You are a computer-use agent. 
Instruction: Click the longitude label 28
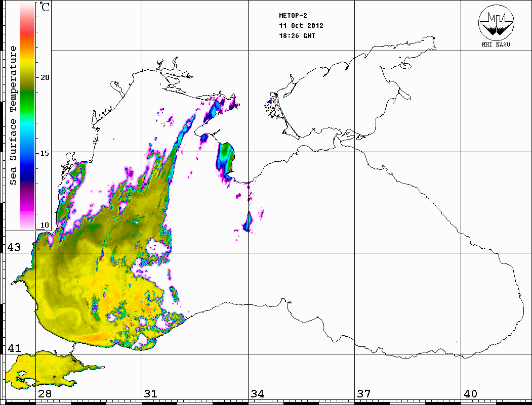[x=45, y=394]
